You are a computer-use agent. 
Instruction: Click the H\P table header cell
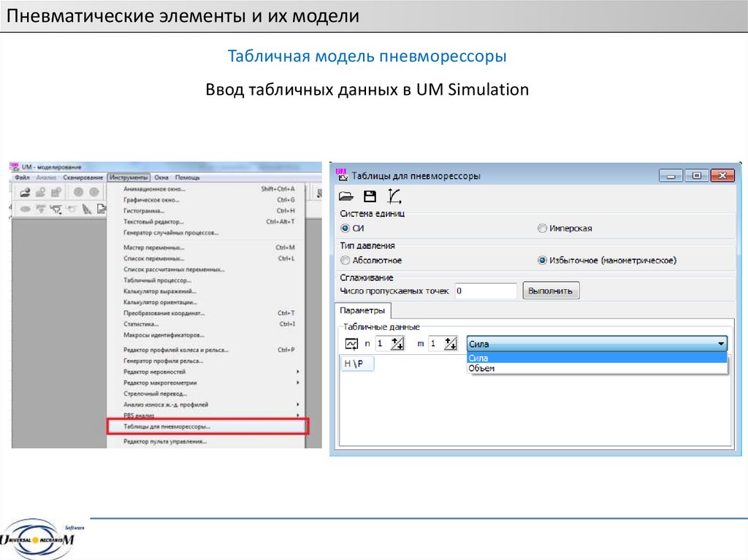[x=354, y=364]
